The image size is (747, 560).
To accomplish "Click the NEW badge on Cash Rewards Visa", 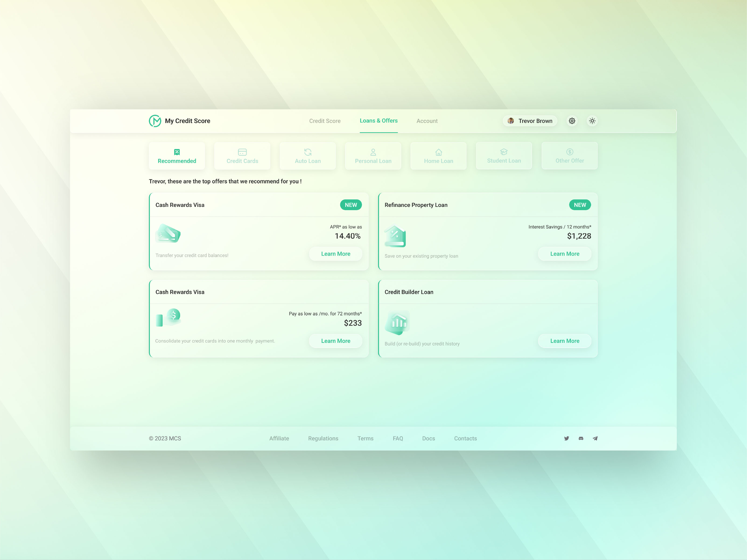I will pos(351,205).
